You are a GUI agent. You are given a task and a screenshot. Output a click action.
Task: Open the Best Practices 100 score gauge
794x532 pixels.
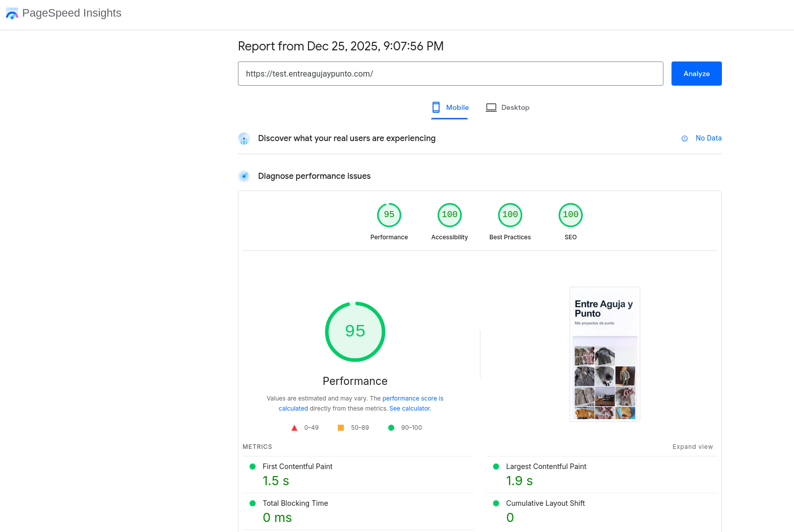[x=510, y=216]
